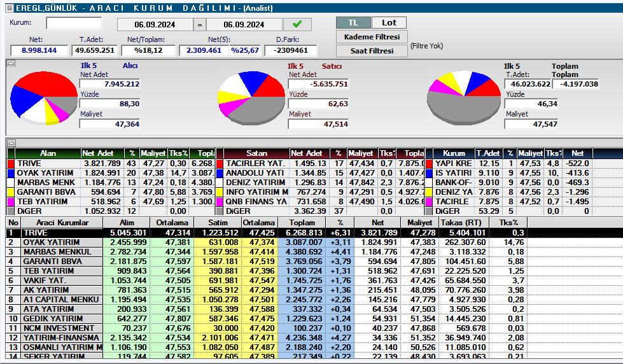Click the magenta TEB YATIRIM color swatch

(x=11, y=202)
